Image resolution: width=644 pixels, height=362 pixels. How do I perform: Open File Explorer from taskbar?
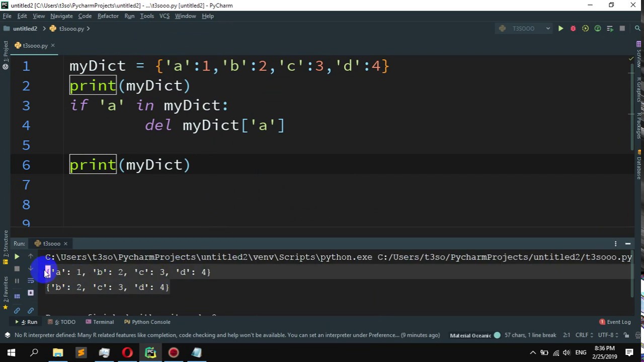tap(58, 352)
